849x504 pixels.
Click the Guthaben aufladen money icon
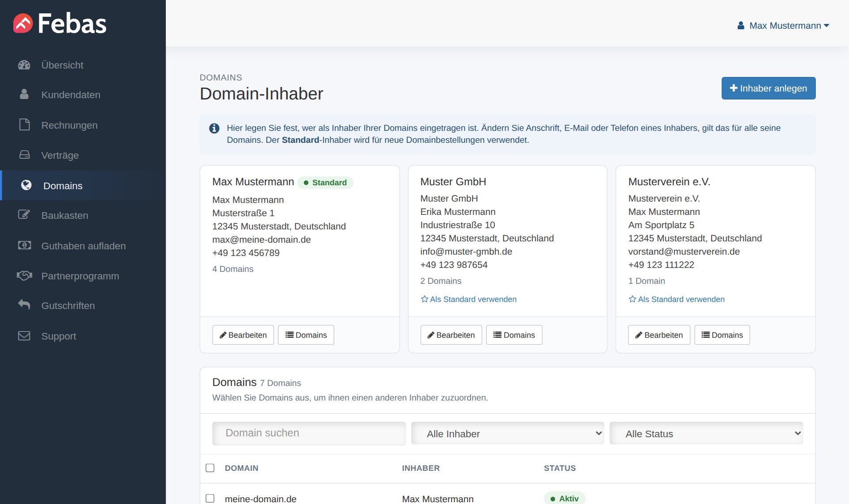[x=24, y=245]
